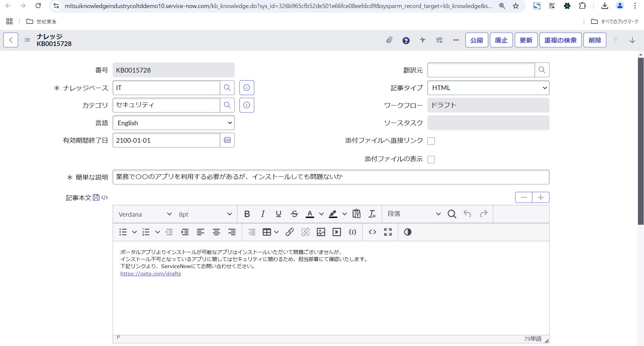Insert an image into the article
The height and width of the screenshot is (346, 644).
coord(321,232)
